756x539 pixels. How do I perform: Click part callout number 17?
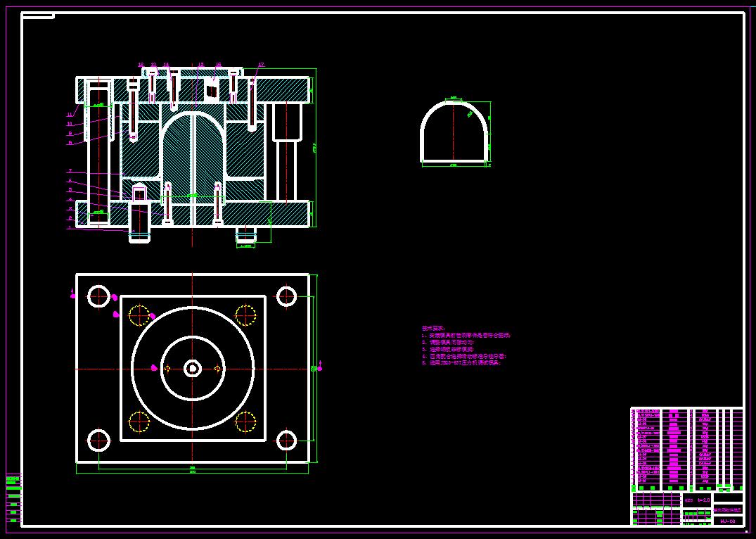[x=262, y=64]
